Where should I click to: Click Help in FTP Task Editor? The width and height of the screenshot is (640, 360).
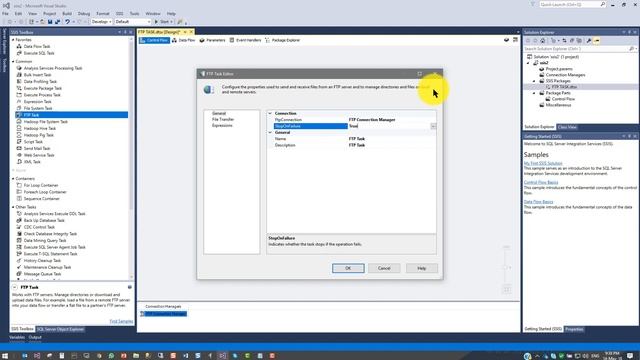click(422, 268)
